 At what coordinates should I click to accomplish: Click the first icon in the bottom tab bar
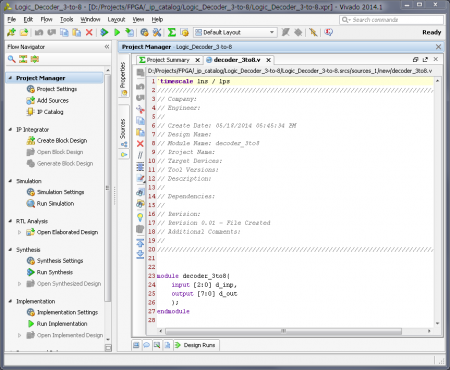point(136,345)
